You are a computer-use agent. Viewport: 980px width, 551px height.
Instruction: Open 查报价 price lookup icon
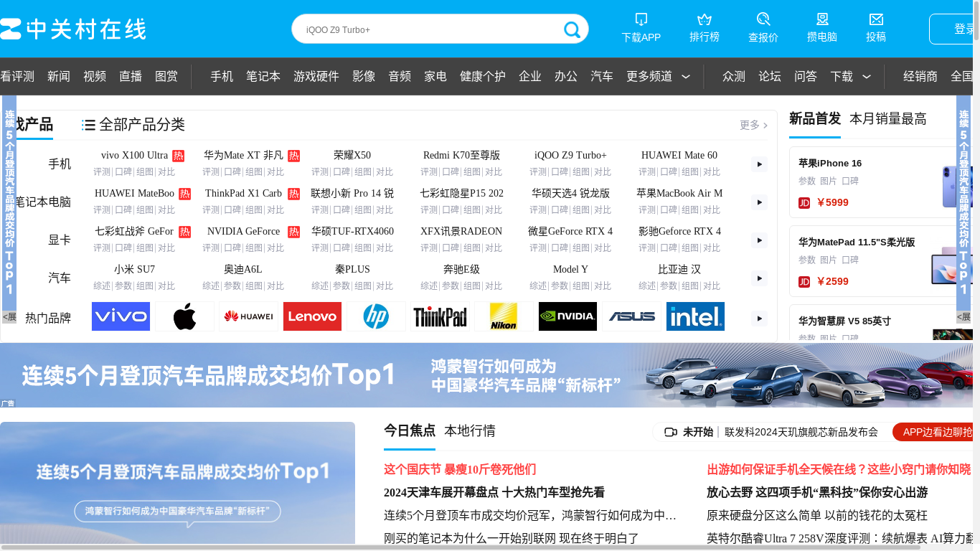(763, 19)
